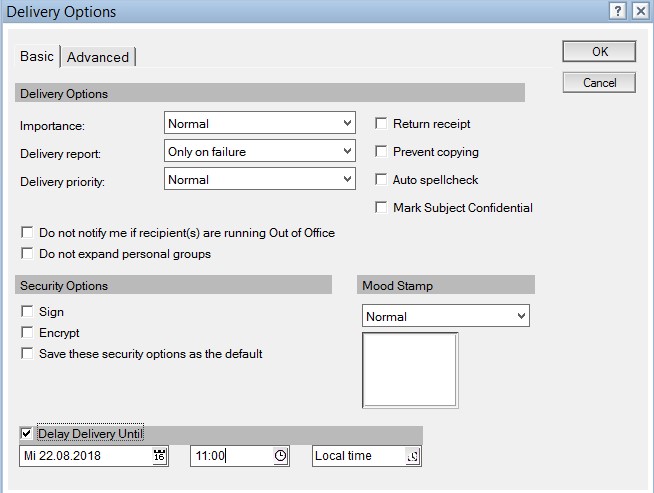The width and height of the screenshot is (654, 493).
Task: Open the calendar date picker icon
Action: (x=159, y=456)
